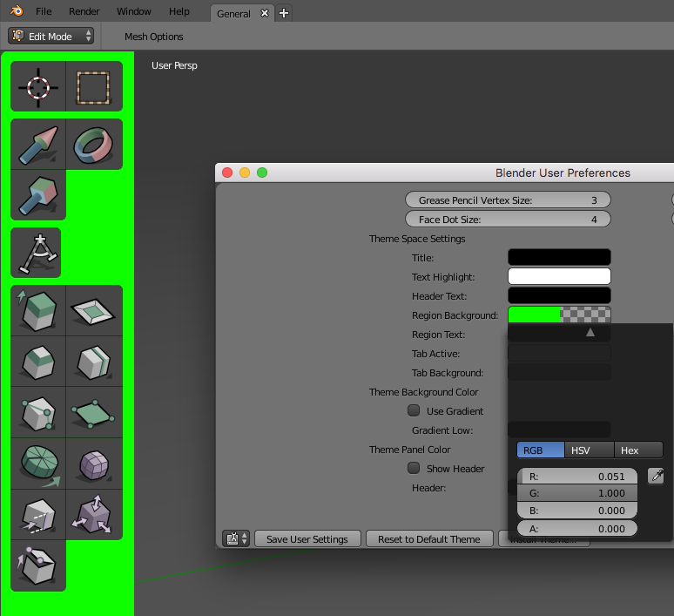The height and width of the screenshot is (616, 674).
Task: Open the Render menu
Action: 84,11
